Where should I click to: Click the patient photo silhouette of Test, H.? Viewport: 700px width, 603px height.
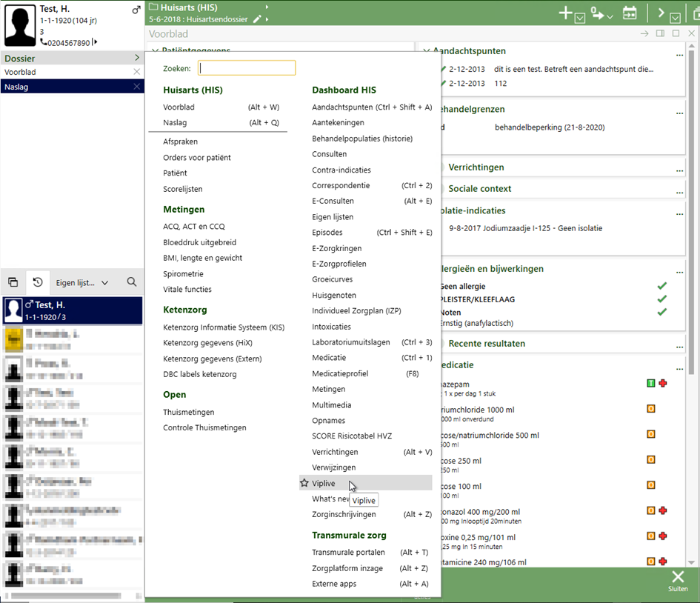tap(20, 25)
